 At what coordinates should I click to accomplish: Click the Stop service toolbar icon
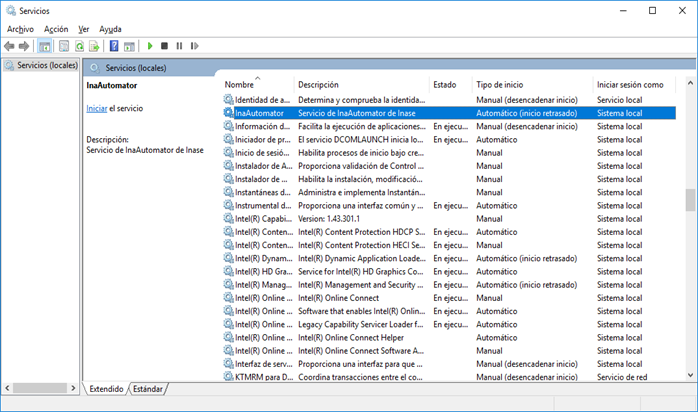click(x=164, y=46)
